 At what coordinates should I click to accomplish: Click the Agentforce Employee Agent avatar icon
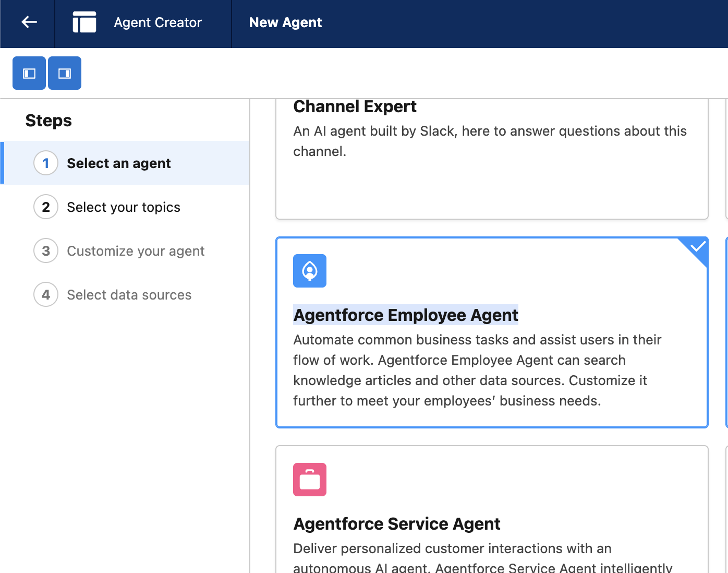click(x=309, y=271)
